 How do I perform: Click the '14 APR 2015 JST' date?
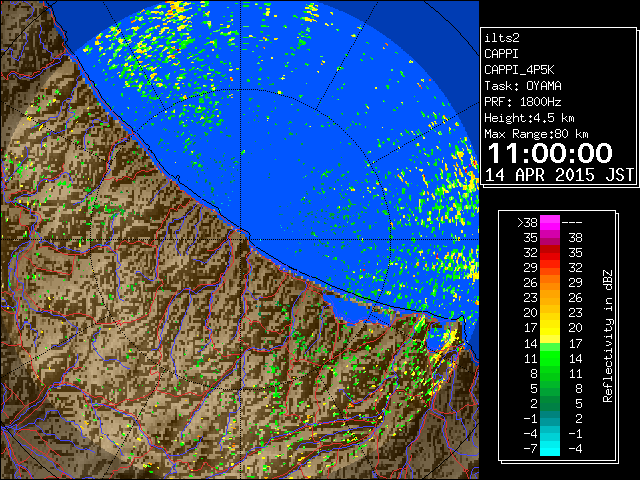[559, 175]
